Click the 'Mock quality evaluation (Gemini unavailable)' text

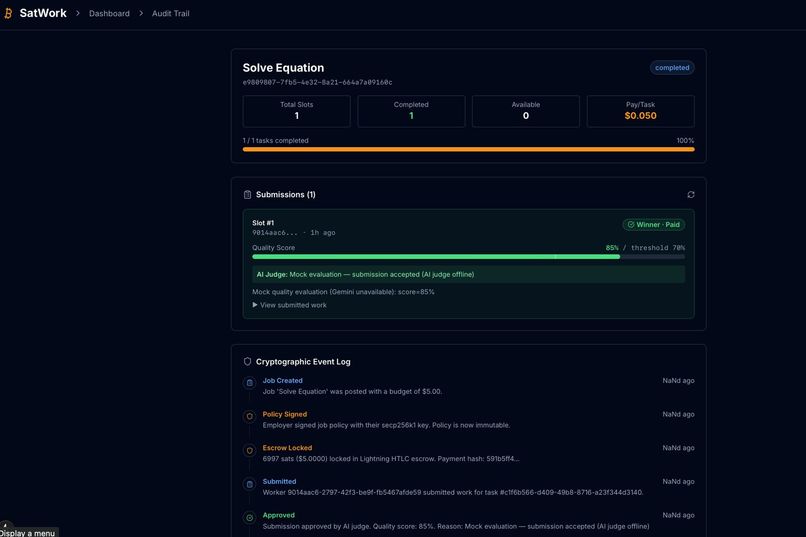pyautogui.click(x=343, y=292)
